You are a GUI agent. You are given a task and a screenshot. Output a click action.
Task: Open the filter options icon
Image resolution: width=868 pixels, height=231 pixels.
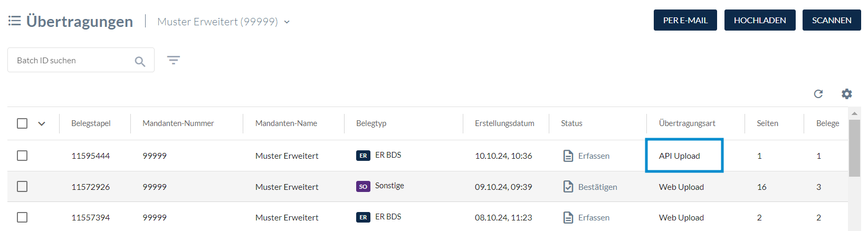point(174,60)
